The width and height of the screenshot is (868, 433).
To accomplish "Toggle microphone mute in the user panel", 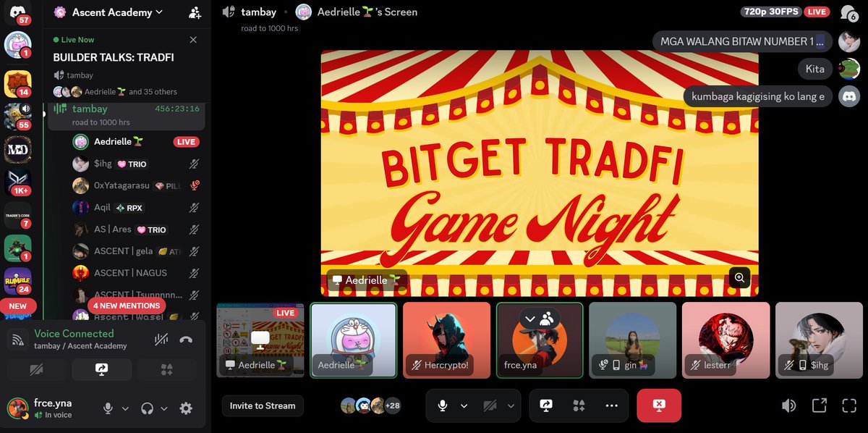I will [108, 408].
